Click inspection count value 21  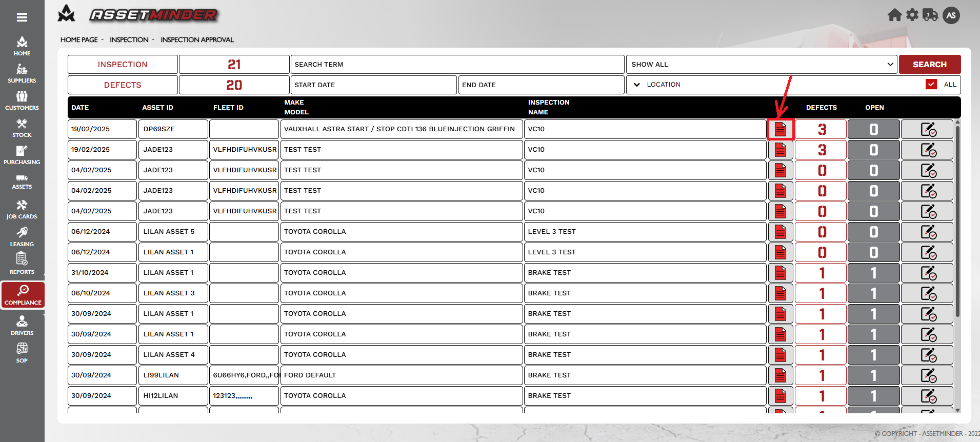click(234, 65)
